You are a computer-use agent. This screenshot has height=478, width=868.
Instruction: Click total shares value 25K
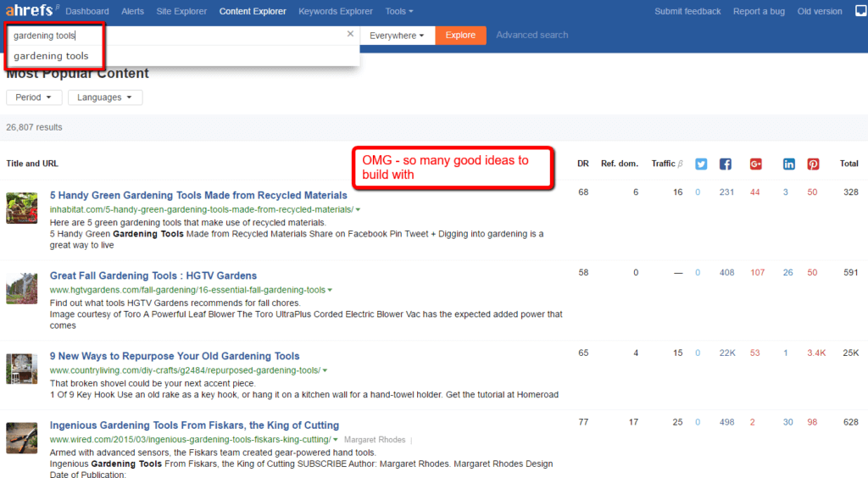click(851, 353)
